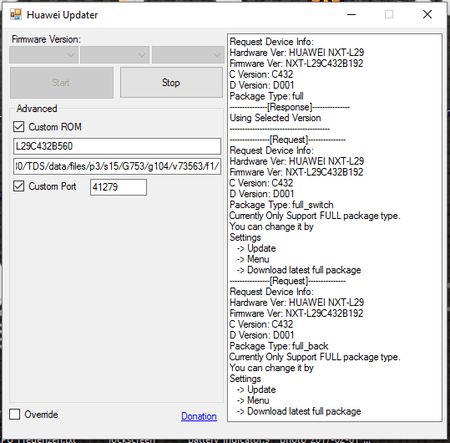This screenshot has width=450, height=443.
Task: Enable the Override checkbox
Action: click(15, 414)
